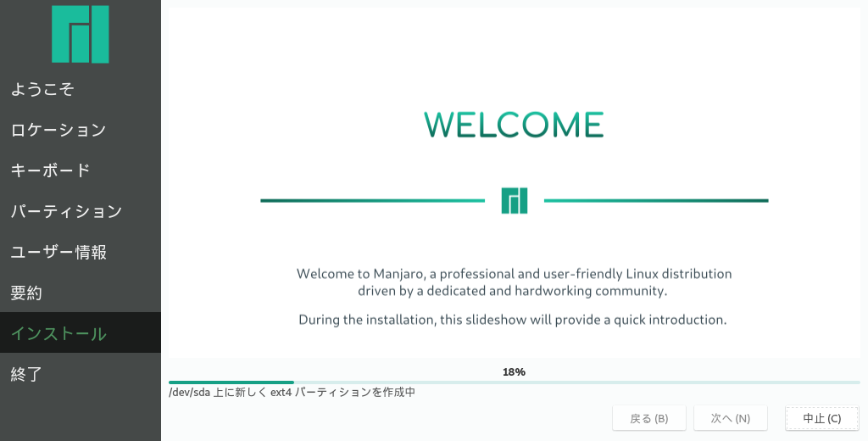Click the Manjaro logo in the sidebar

coord(81,35)
